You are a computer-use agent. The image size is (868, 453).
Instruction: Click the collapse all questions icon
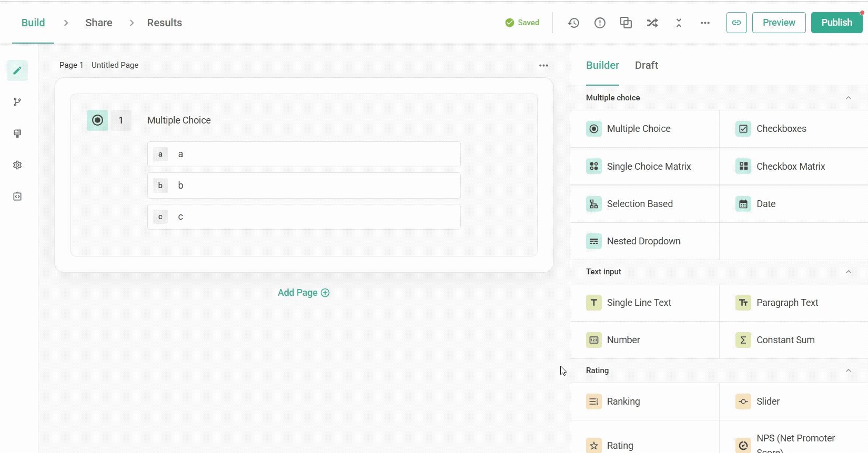coord(679,23)
